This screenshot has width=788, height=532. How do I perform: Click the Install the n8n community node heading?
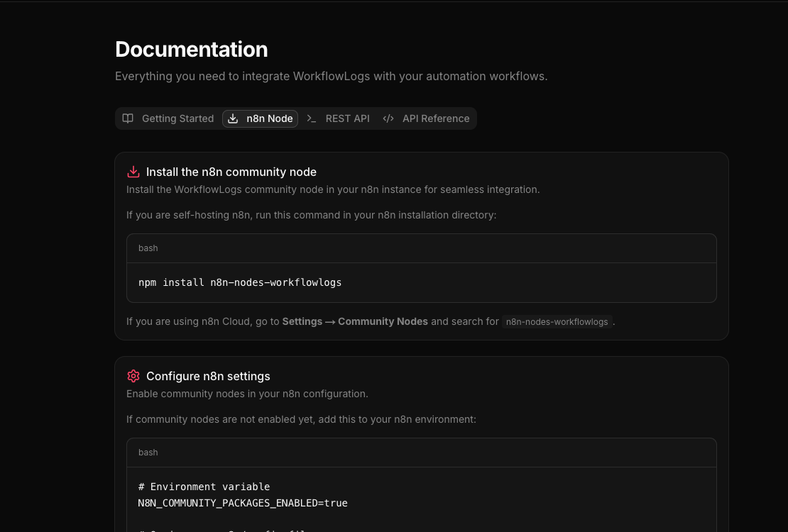click(x=231, y=172)
